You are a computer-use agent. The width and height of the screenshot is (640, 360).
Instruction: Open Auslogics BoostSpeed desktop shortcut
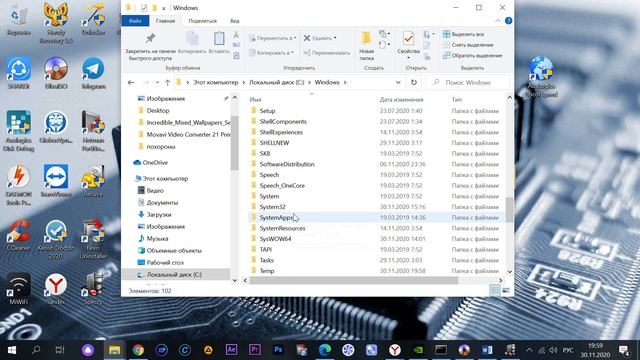tap(541, 77)
